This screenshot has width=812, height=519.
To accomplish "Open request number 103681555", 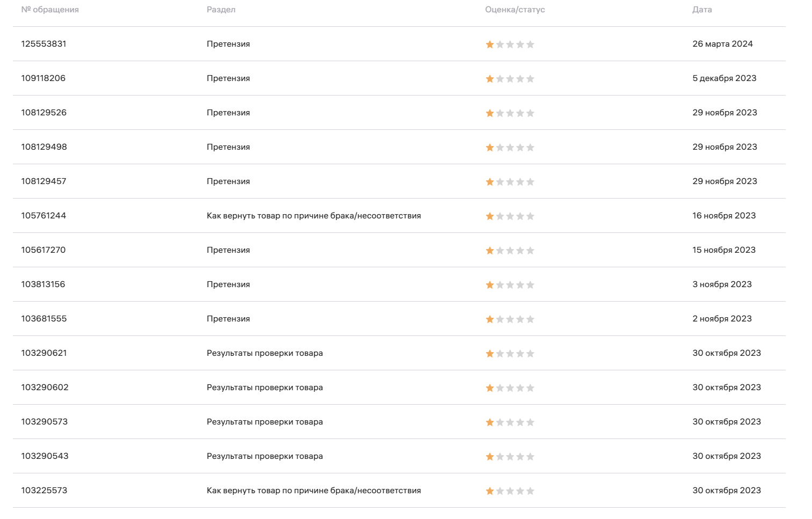I will (44, 319).
